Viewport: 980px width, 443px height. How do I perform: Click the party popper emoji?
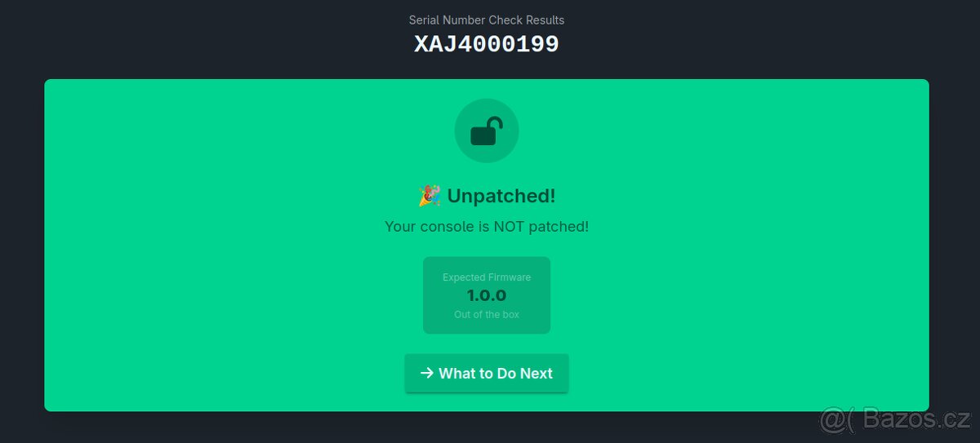[430, 196]
